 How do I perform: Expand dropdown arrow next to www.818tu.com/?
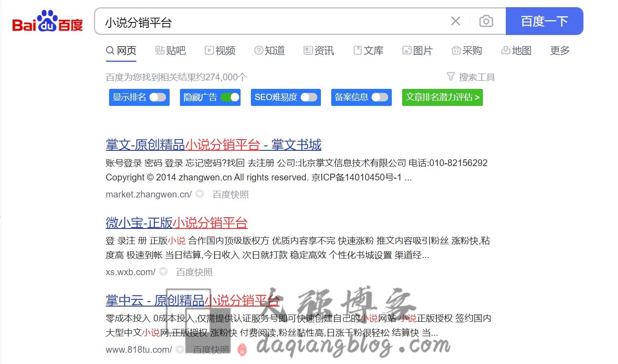(x=180, y=350)
